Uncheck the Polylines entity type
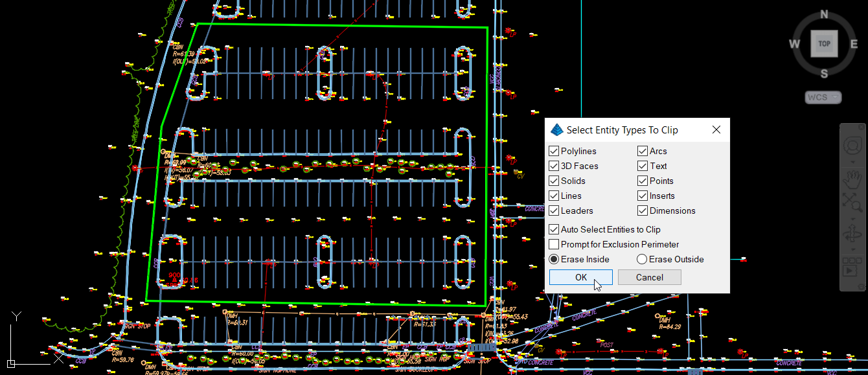The image size is (868, 375). click(x=554, y=150)
